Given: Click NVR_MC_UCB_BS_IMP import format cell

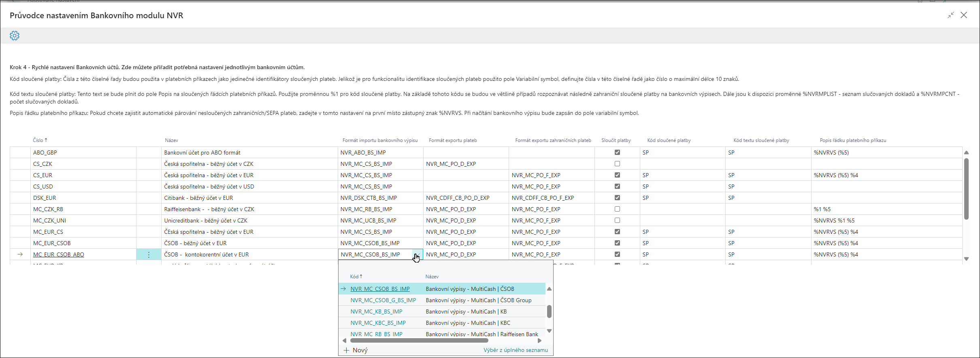Looking at the screenshot, I should point(381,220).
